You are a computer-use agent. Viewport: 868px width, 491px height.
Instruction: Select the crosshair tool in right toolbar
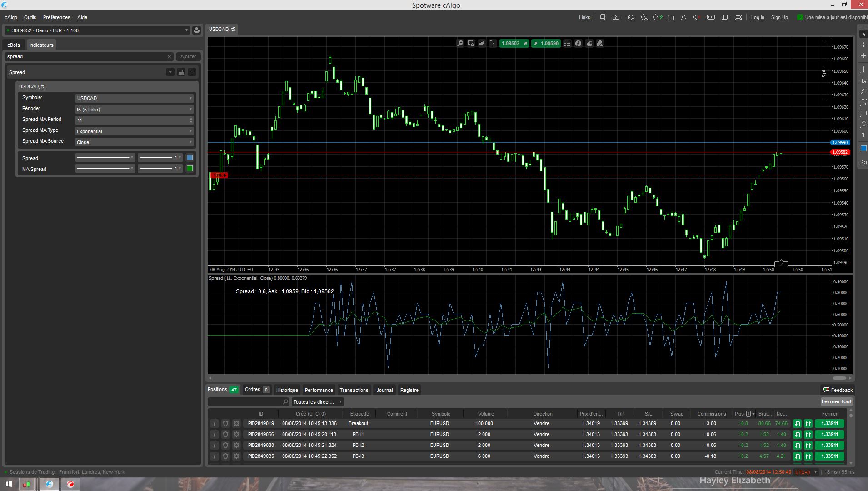click(863, 45)
